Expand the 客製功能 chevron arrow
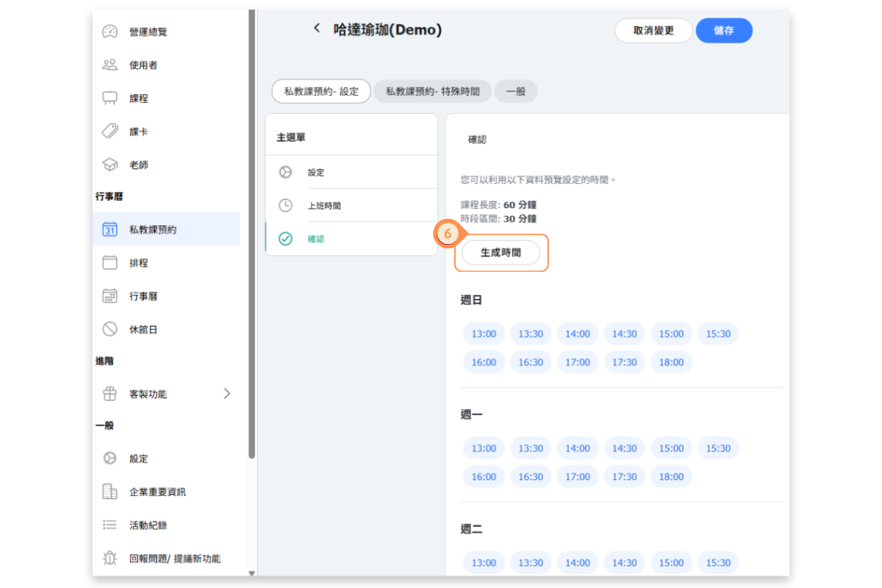 226,394
